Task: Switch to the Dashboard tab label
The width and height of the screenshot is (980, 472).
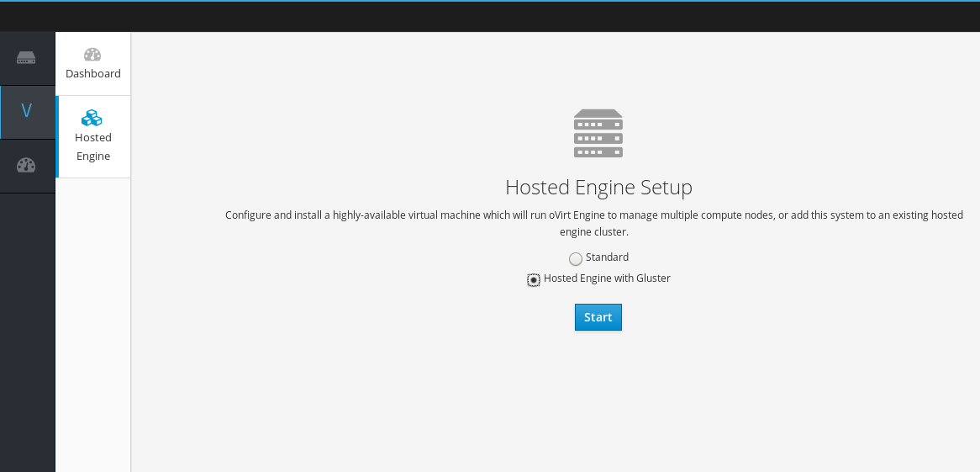Action: (93, 74)
